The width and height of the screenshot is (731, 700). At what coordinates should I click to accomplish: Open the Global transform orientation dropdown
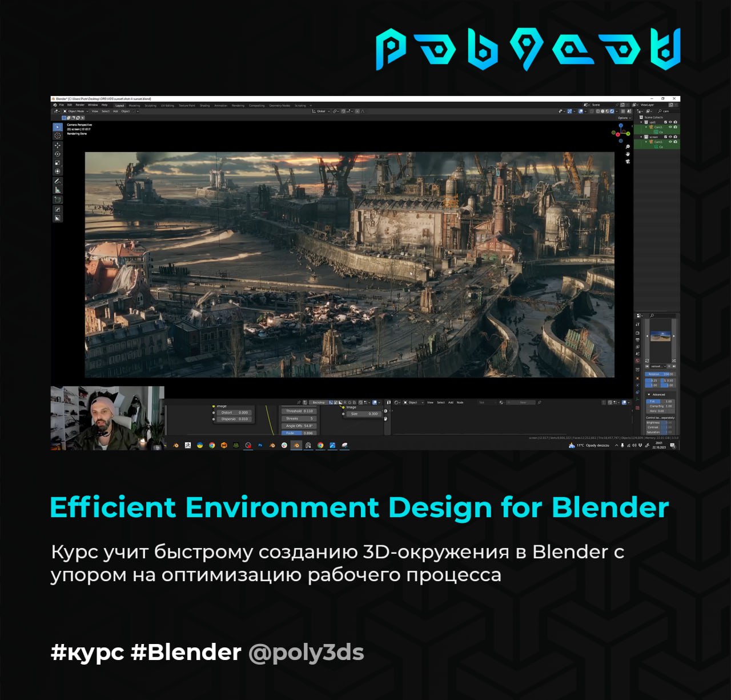click(x=321, y=111)
